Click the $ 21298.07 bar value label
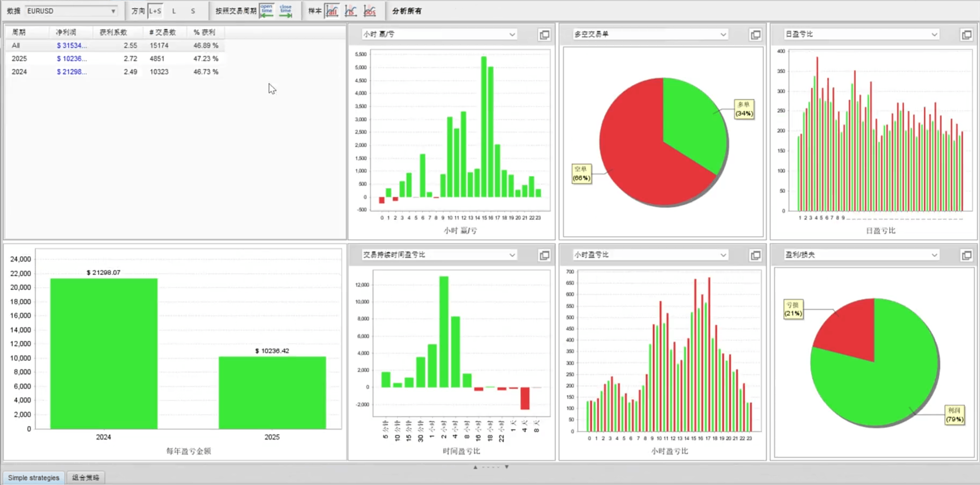 point(103,273)
